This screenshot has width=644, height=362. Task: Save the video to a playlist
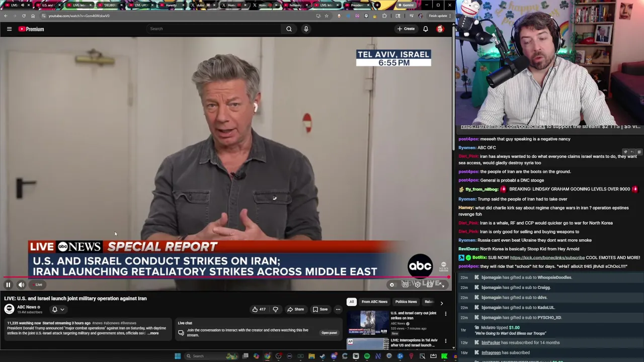click(320, 309)
